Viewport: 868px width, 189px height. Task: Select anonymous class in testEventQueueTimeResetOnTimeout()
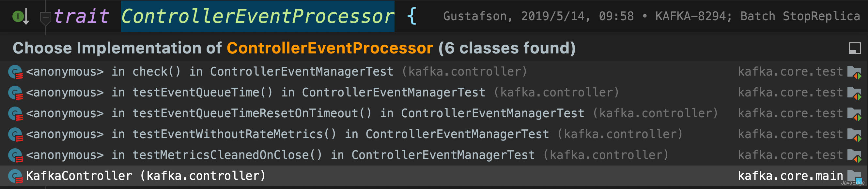(434, 113)
